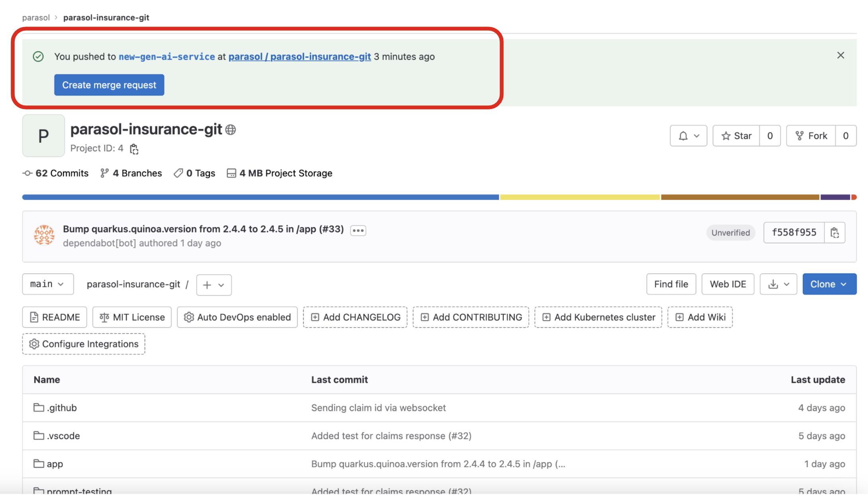The height and width of the screenshot is (495, 868).
Task: Click the Last update column header
Action: [x=818, y=380]
